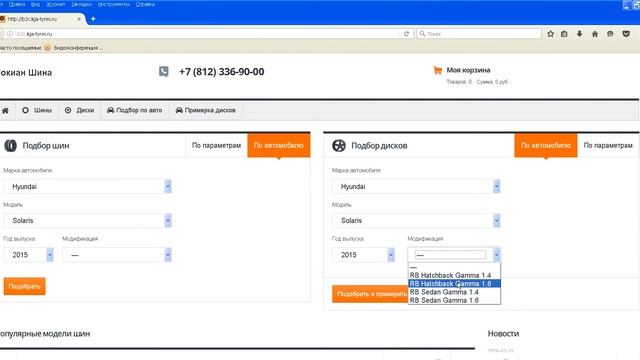Click the Pocket toolbar icon
This screenshot has height=360, width=640.
click(626, 34)
